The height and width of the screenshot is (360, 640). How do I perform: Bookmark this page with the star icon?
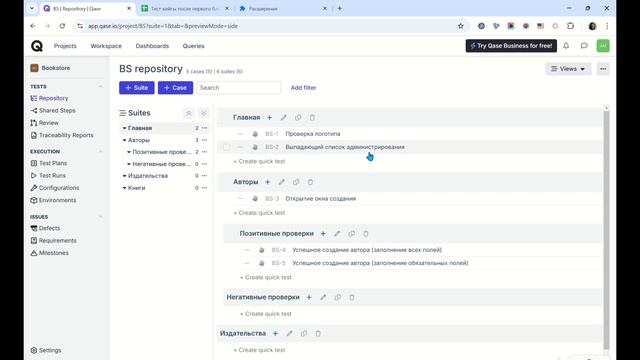(460, 26)
